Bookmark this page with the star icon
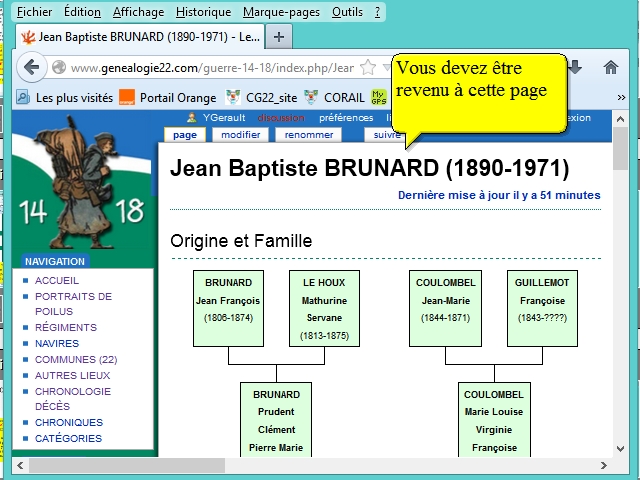The width and height of the screenshot is (640, 480). click(368, 67)
